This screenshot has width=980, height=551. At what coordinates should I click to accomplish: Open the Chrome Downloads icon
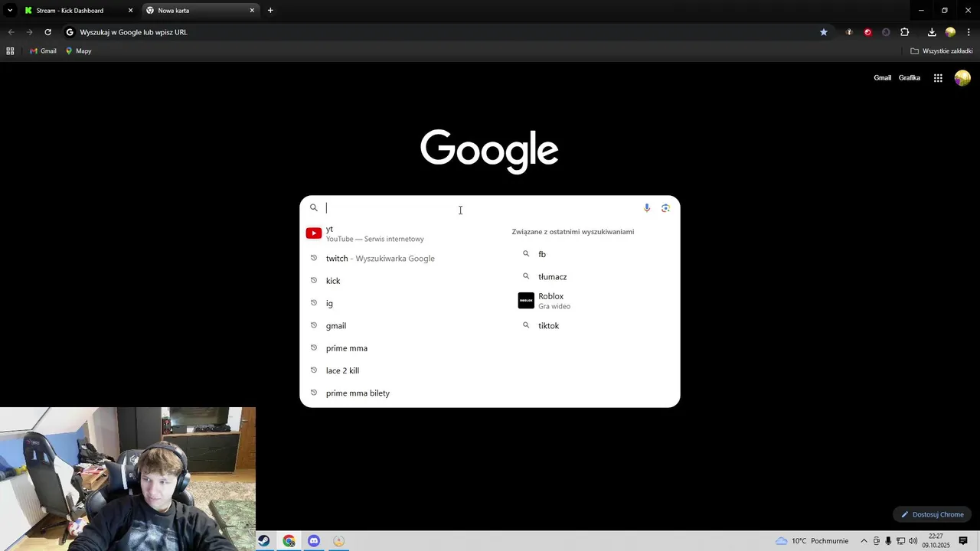[932, 32]
